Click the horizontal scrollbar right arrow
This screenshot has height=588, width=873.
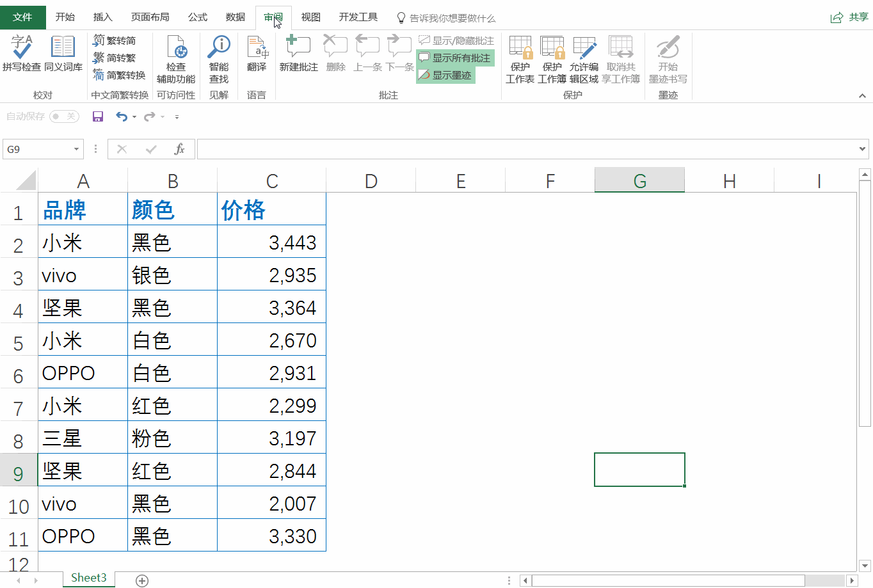tap(852, 580)
